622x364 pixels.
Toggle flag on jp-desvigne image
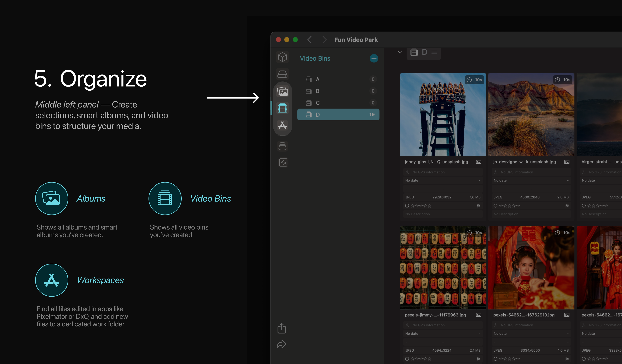[567, 206]
